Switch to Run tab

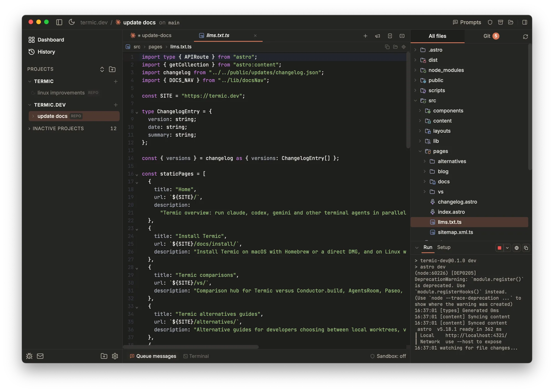coord(428,247)
